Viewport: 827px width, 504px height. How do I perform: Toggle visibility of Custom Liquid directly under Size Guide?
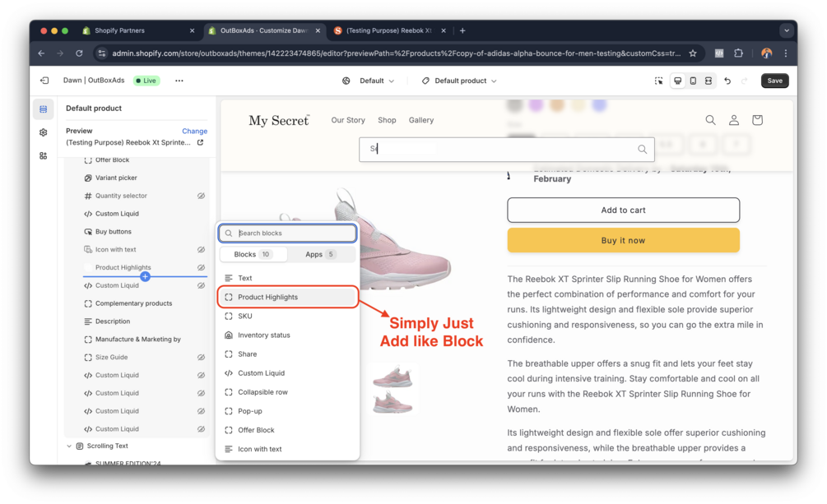click(x=201, y=375)
